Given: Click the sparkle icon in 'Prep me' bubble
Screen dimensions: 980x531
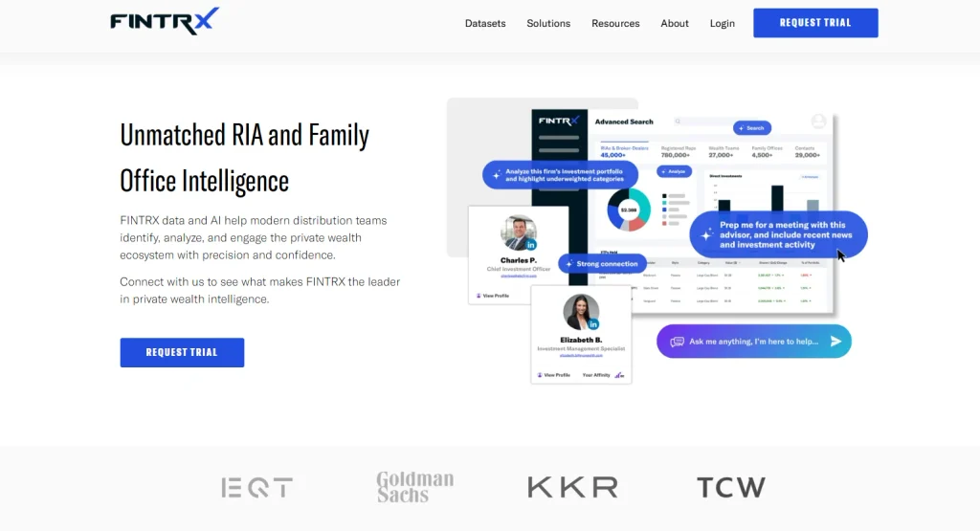Looking at the screenshot, I should 706,235.
